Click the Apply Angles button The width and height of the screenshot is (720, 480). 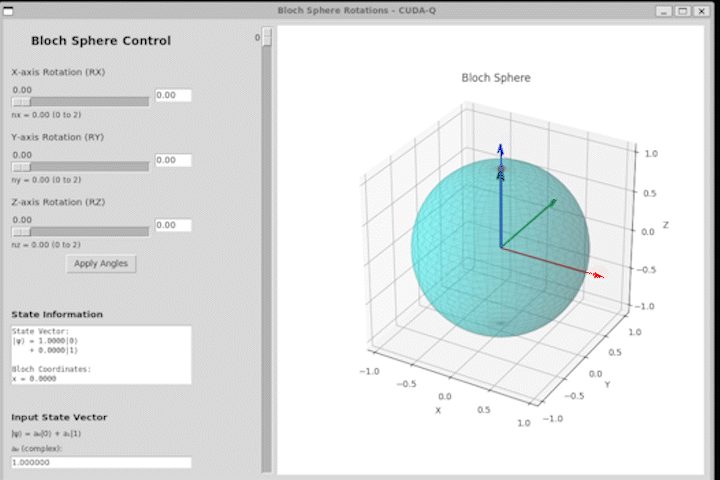[x=101, y=264]
